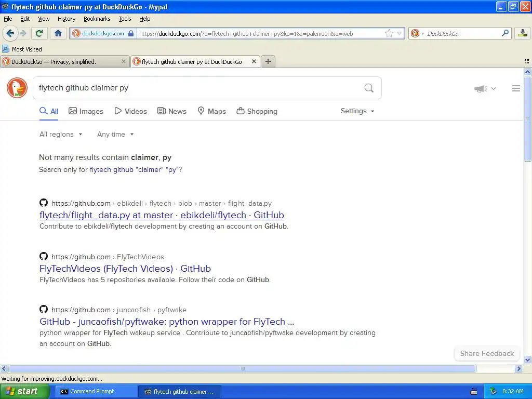Open the search engine selector dropdown

(417, 33)
